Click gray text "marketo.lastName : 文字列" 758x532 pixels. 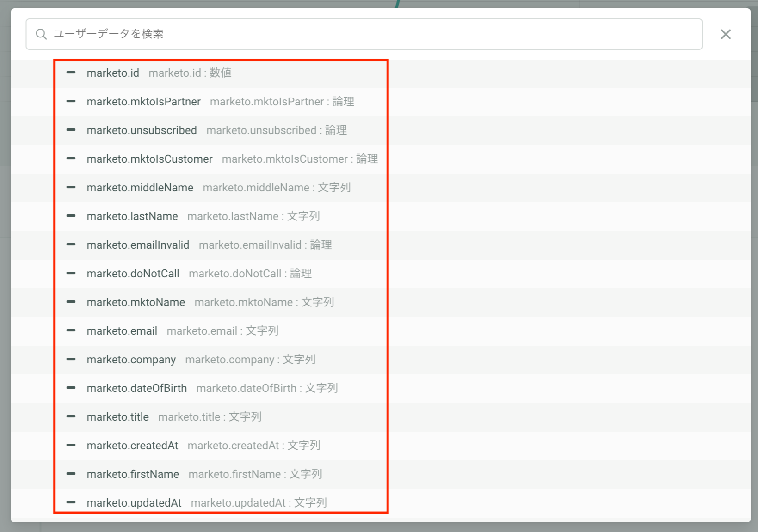pyautogui.click(x=254, y=216)
